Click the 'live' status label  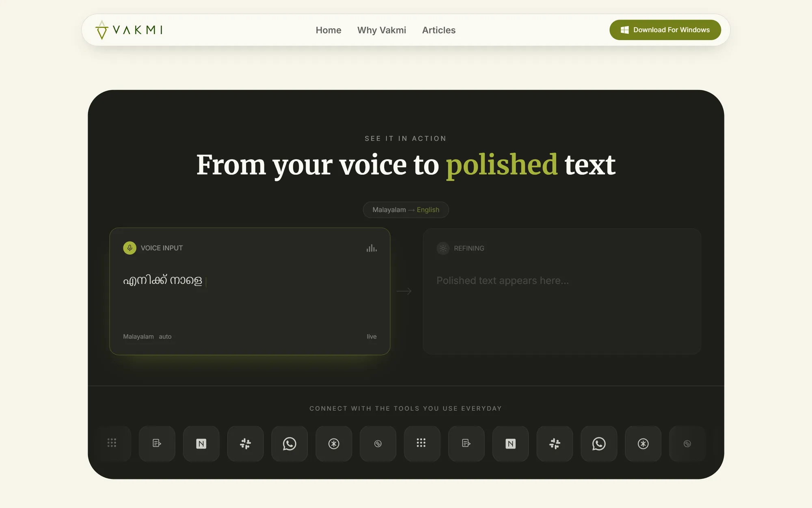coord(371,336)
